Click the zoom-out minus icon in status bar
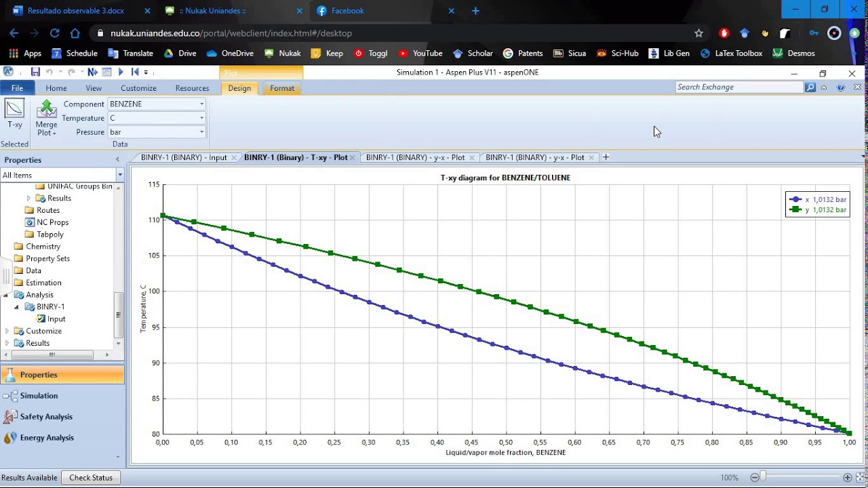This screenshot has width=868, height=488. pyautogui.click(x=754, y=478)
